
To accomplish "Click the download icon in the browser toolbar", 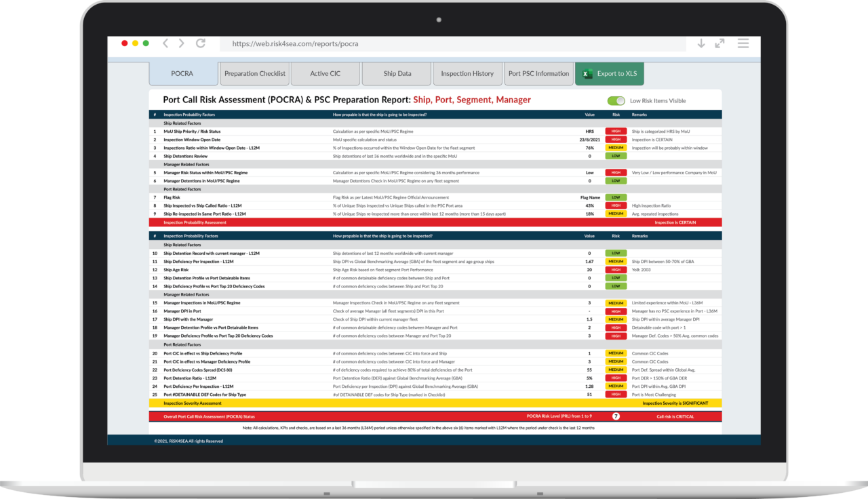I will (x=701, y=43).
